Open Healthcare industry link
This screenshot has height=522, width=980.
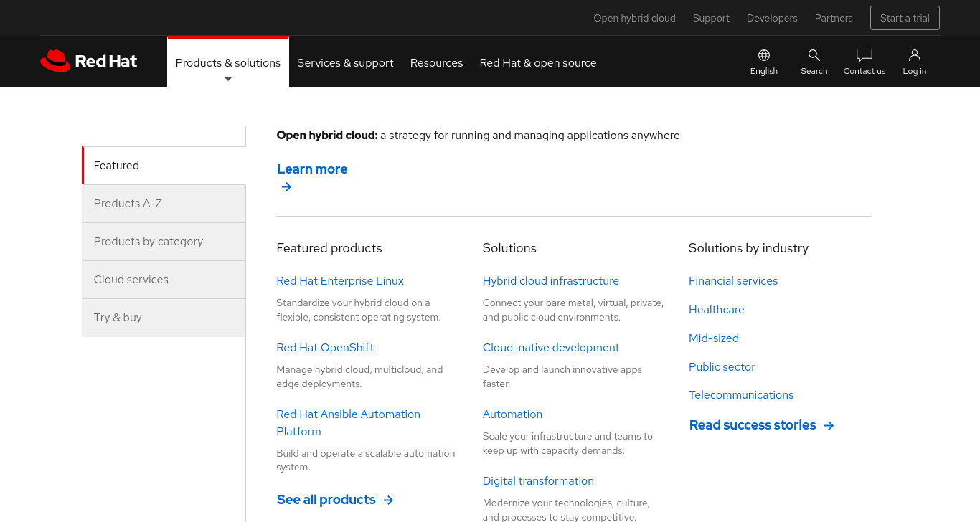(717, 310)
